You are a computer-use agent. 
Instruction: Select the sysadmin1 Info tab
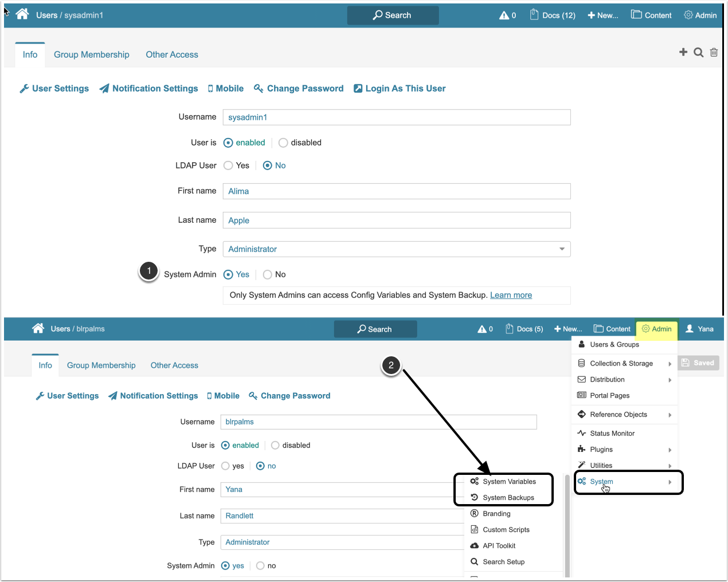[30, 54]
